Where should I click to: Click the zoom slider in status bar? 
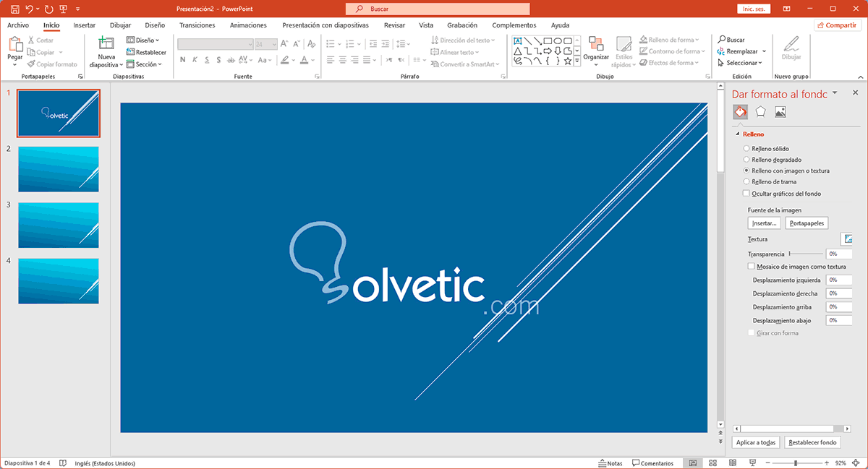(x=796, y=463)
